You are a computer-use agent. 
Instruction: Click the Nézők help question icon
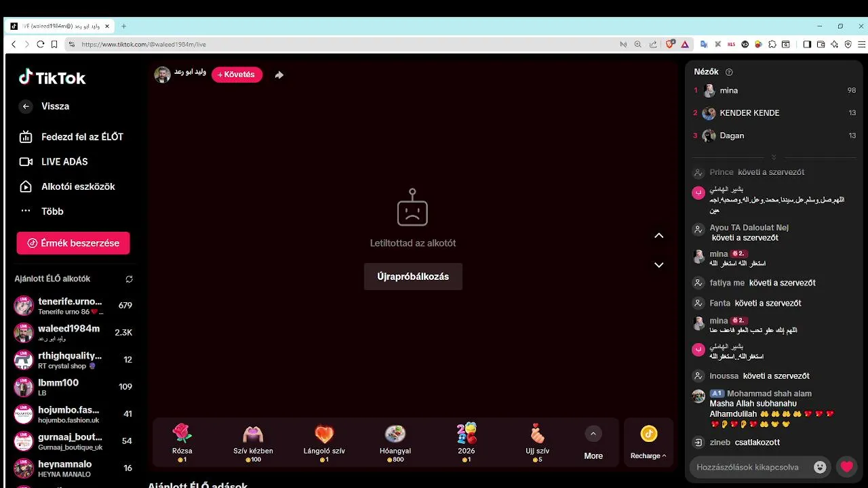click(729, 72)
